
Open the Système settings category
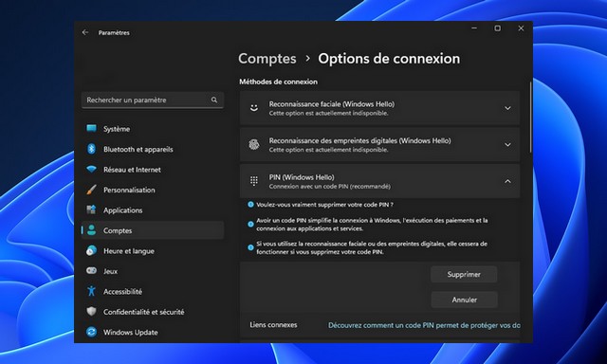[x=153, y=129]
